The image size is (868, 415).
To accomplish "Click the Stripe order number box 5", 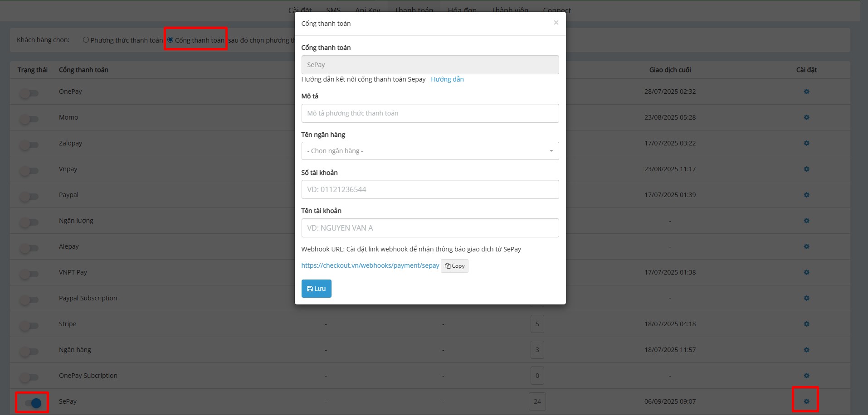I will [537, 324].
